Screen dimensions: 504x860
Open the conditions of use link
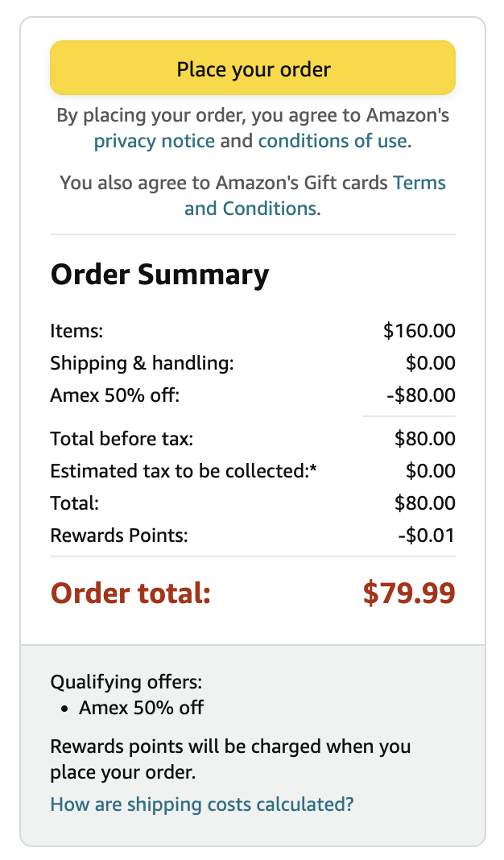click(x=333, y=142)
